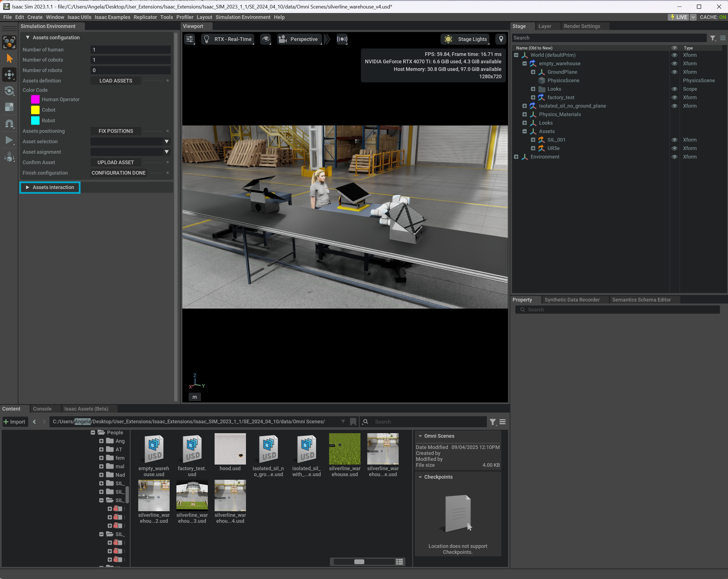Open the Replicator menu

pyautogui.click(x=145, y=17)
